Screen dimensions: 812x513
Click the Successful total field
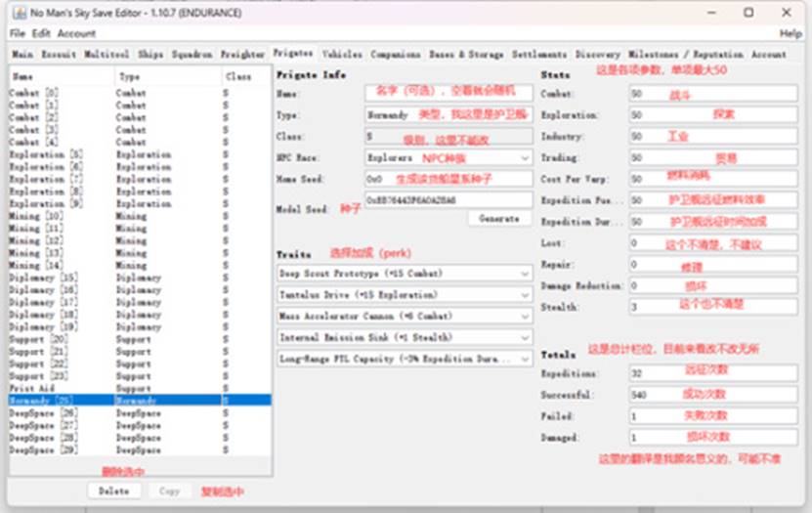pyautogui.click(x=713, y=395)
